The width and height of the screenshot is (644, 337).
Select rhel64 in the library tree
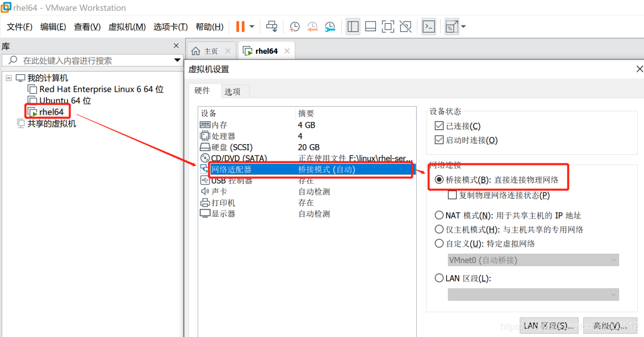pos(51,112)
